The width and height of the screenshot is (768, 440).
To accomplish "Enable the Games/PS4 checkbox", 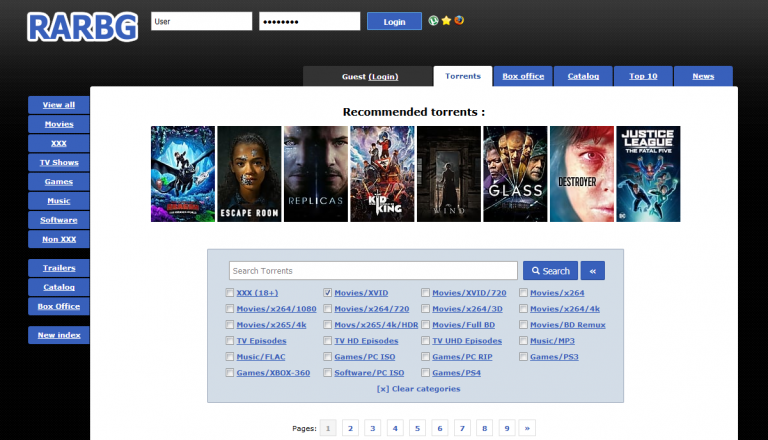I will point(425,372).
